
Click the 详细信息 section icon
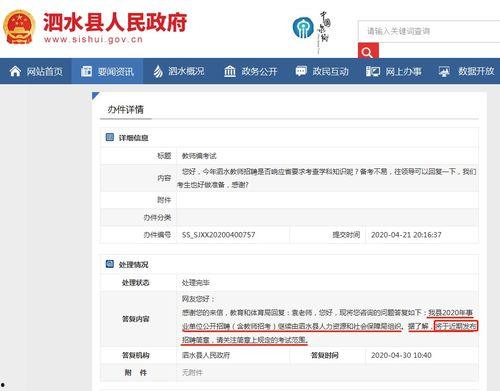point(110,137)
